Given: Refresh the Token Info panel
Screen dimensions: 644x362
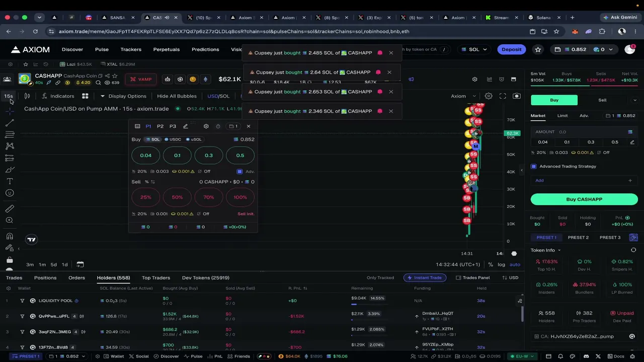Looking at the screenshot, I should pyautogui.click(x=633, y=250).
